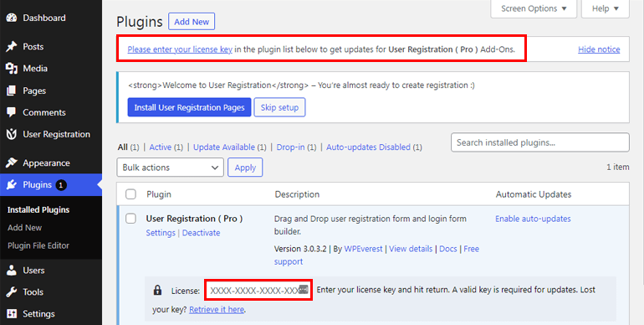Open Plugin File Editor submenu
Image resolution: width=644 pixels, height=325 pixels.
click(38, 245)
